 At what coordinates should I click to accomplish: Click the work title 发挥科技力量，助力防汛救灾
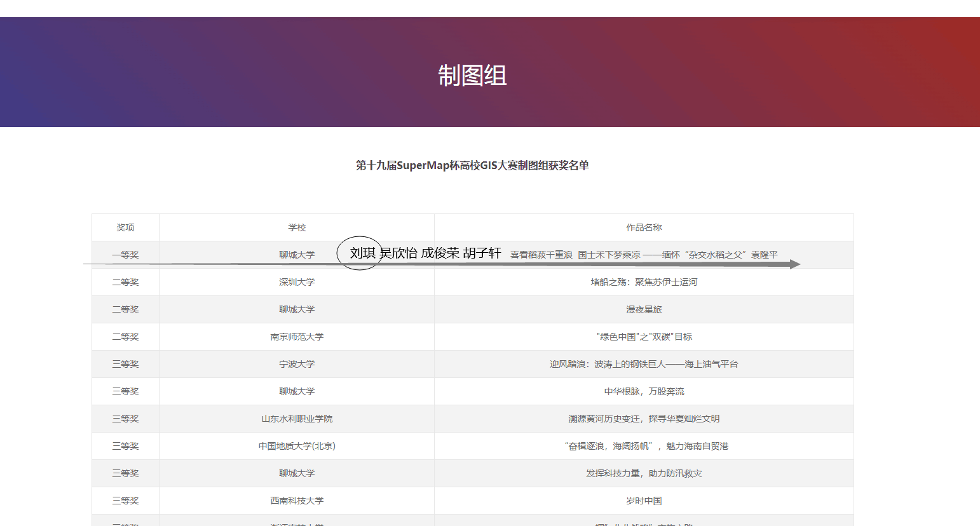[x=644, y=473]
